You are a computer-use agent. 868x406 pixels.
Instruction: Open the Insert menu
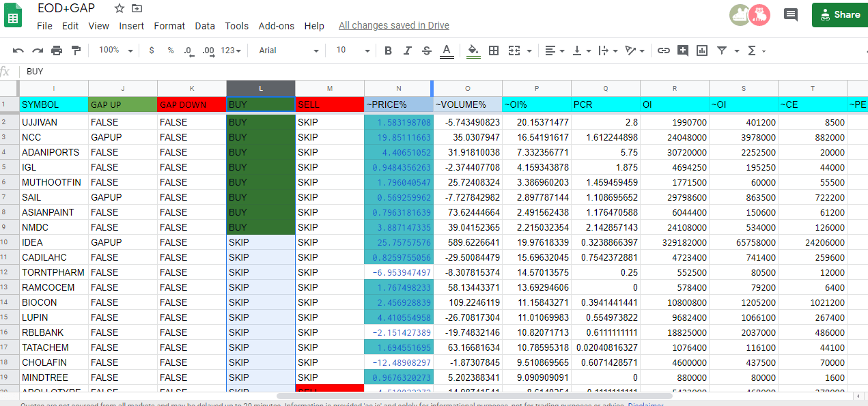click(132, 26)
